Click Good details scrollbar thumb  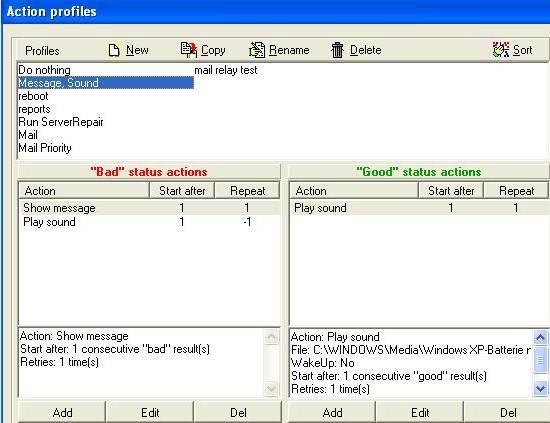[x=541, y=360]
